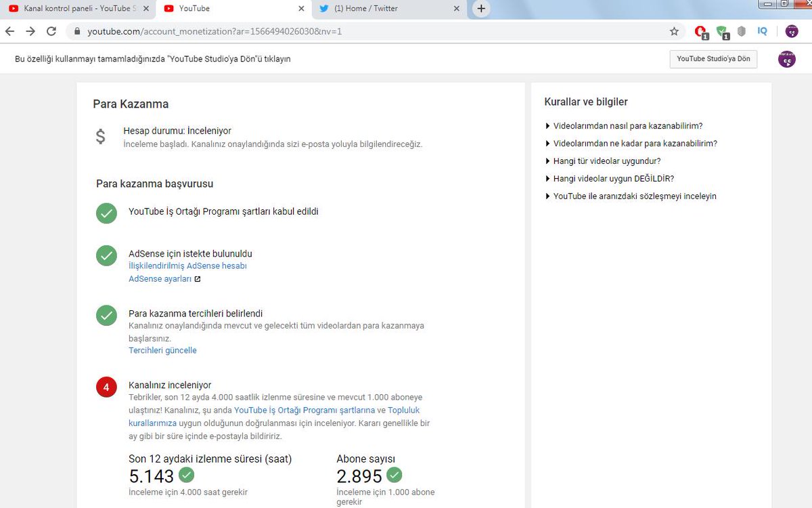
Task: Expand Hangi videolar uygun DEĞİLDİR?
Action: [609, 179]
